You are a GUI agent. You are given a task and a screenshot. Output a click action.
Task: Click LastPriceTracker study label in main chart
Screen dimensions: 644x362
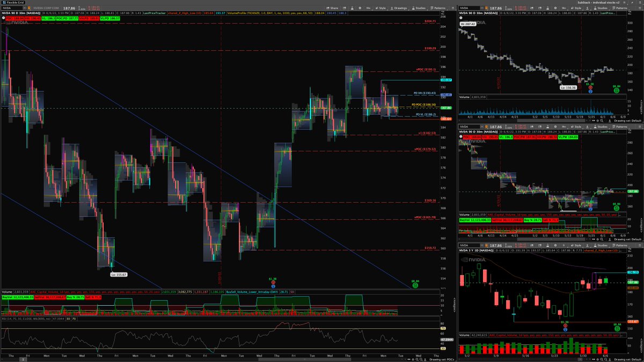(x=154, y=13)
